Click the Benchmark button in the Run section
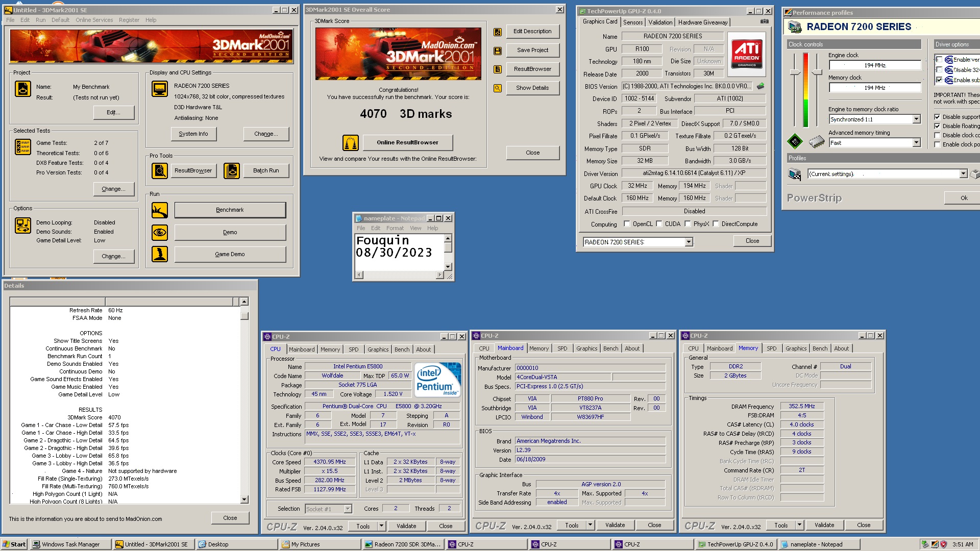The image size is (980, 551). [230, 210]
